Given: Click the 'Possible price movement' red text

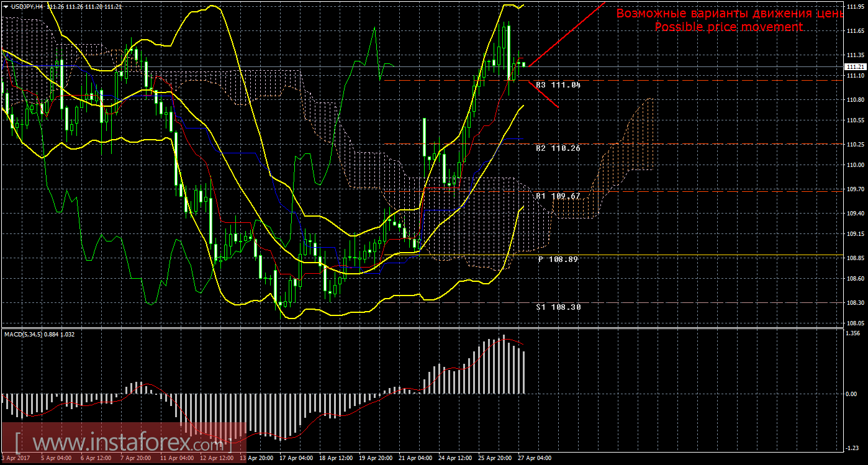Looking at the screenshot, I should [728, 27].
